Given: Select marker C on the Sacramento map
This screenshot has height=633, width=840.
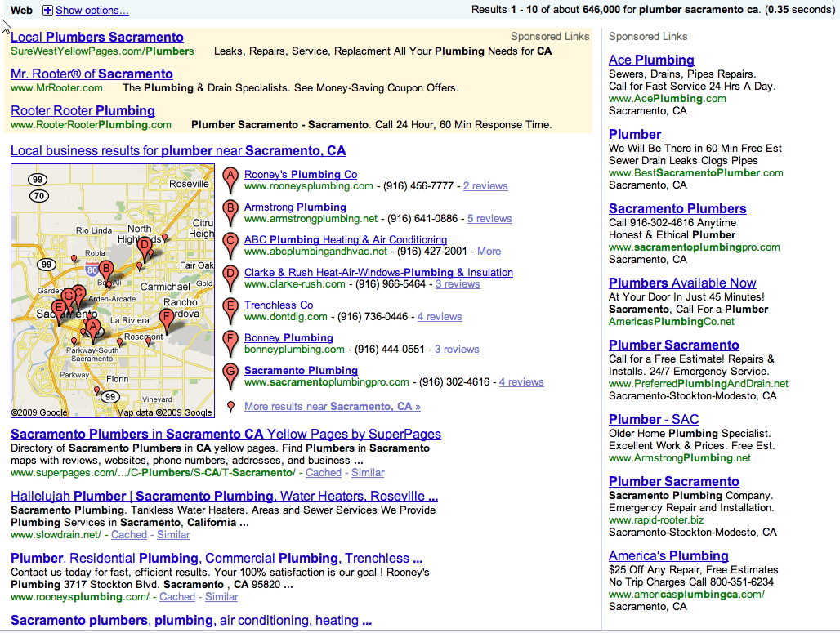Looking at the screenshot, I should [x=78, y=294].
